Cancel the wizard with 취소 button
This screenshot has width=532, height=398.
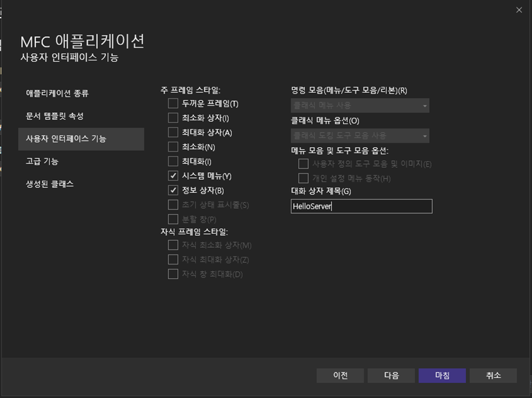pos(493,376)
